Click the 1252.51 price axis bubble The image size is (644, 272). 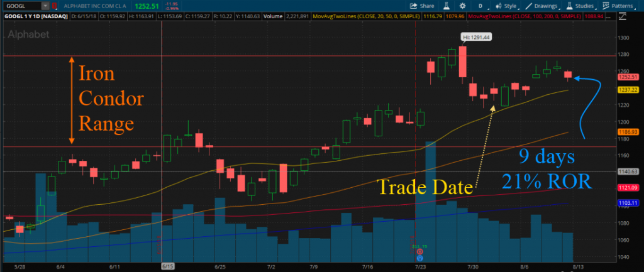(x=629, y=77)
